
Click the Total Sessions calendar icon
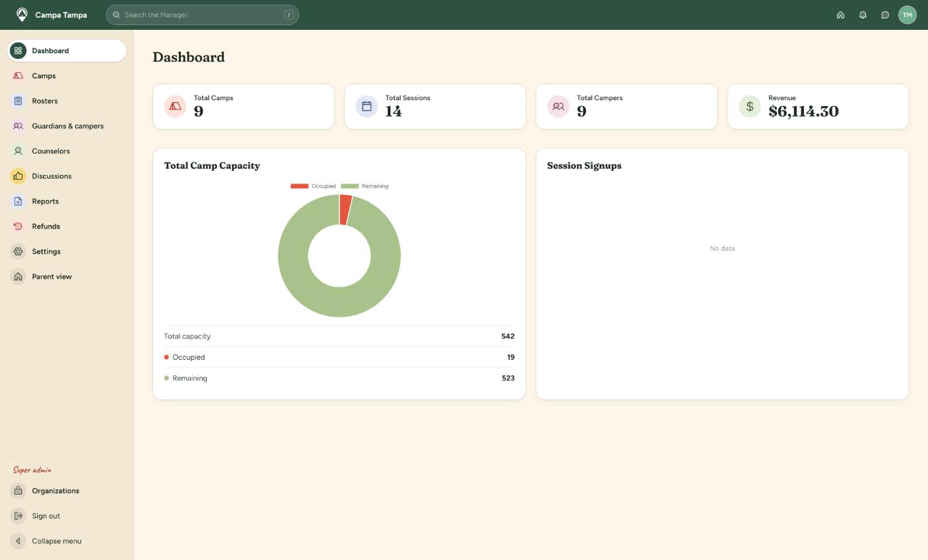(x=367, y=106)
